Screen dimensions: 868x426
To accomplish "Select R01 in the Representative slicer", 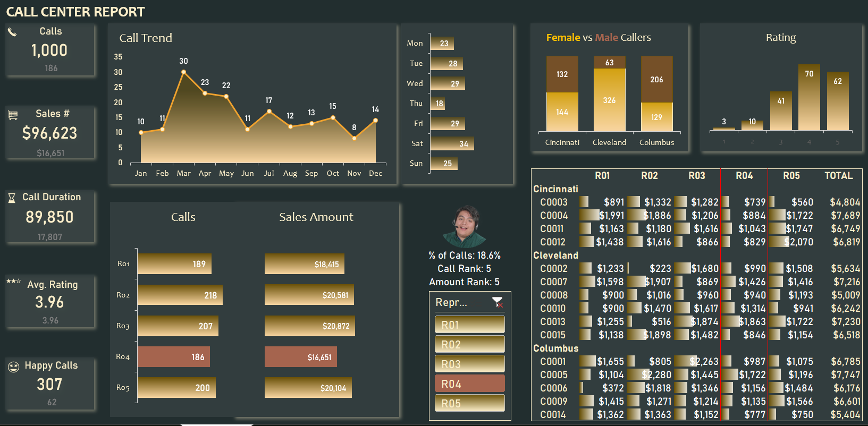I will point(469,325).
